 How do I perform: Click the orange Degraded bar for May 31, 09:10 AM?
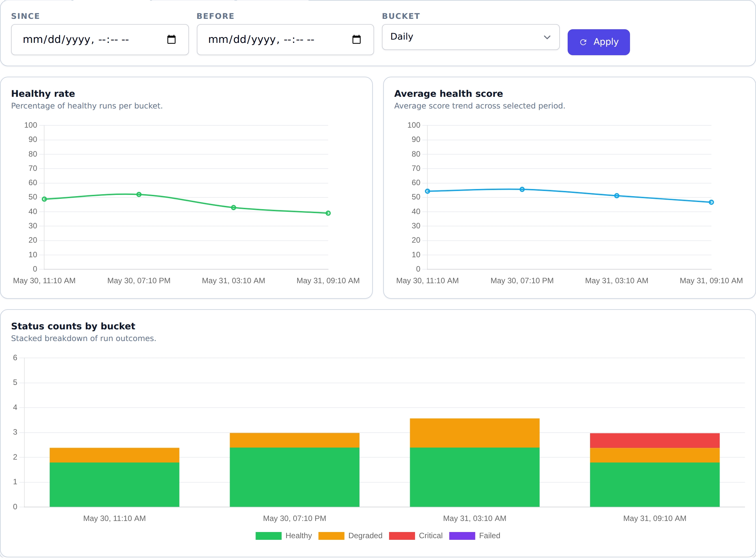pyautogui.click(x=655, y=455)
